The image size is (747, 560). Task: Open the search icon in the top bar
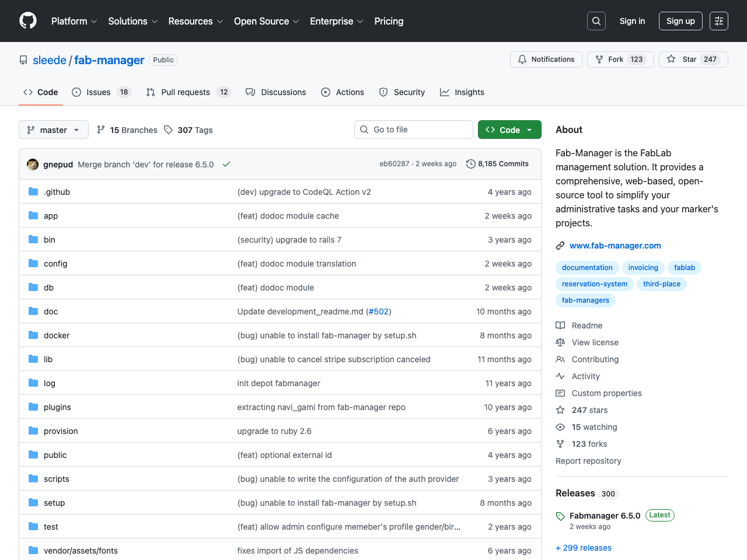596,20
